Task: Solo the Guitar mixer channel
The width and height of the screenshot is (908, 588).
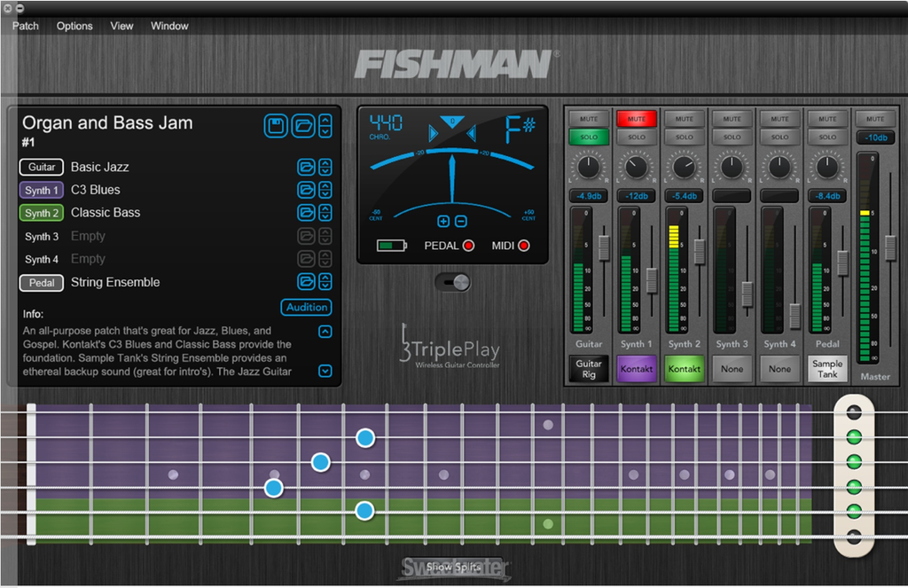Action: [x=588, y=137]
